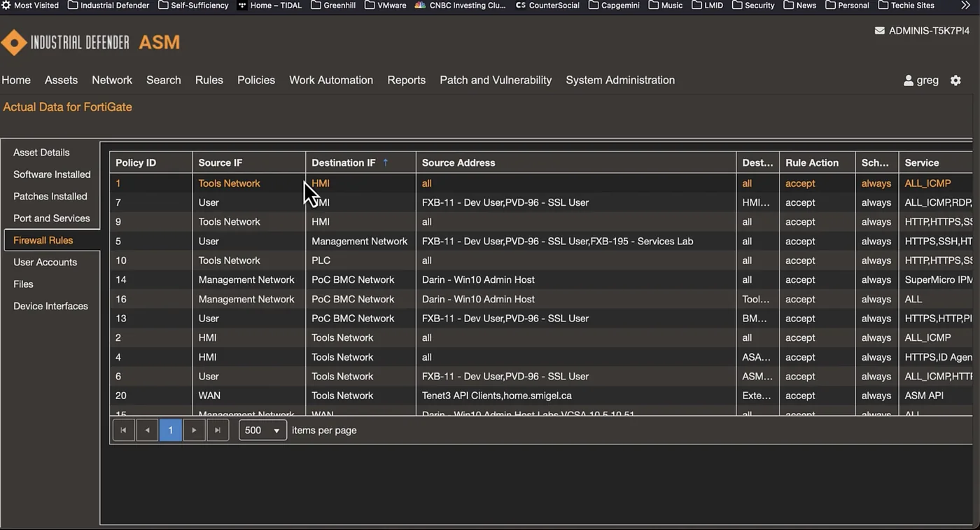Open the Network menu

[112, 81]
